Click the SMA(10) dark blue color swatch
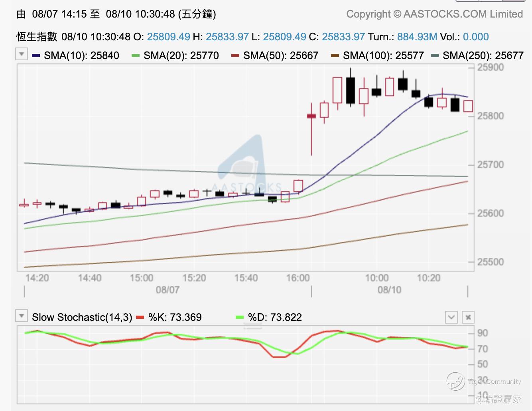Screen dimensions: 532x411 [x=36, y=55]
